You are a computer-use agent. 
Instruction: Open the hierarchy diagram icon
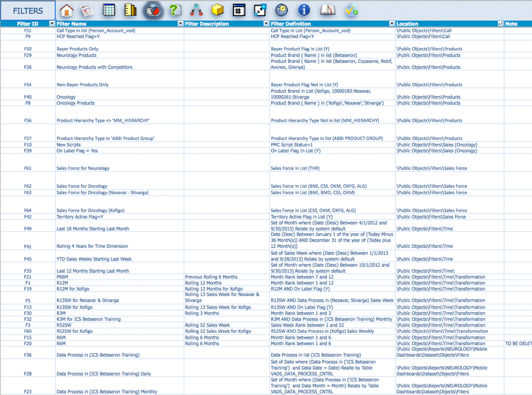pos(197,10)
